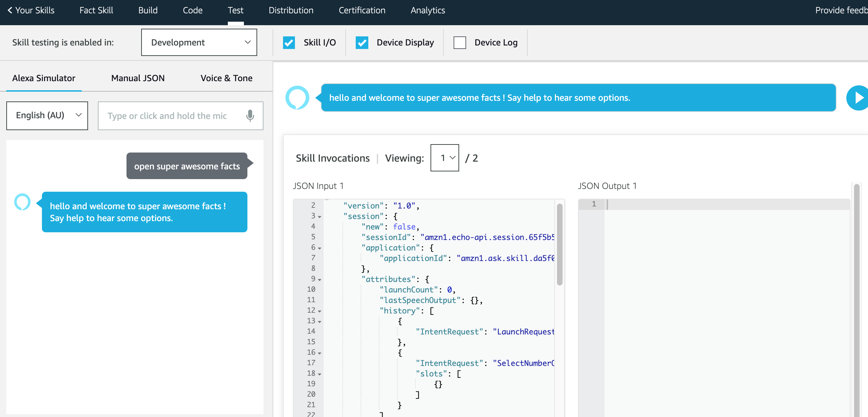
Task: Collapse the slots fold arrow on line 18
Action: click(319, 374)
